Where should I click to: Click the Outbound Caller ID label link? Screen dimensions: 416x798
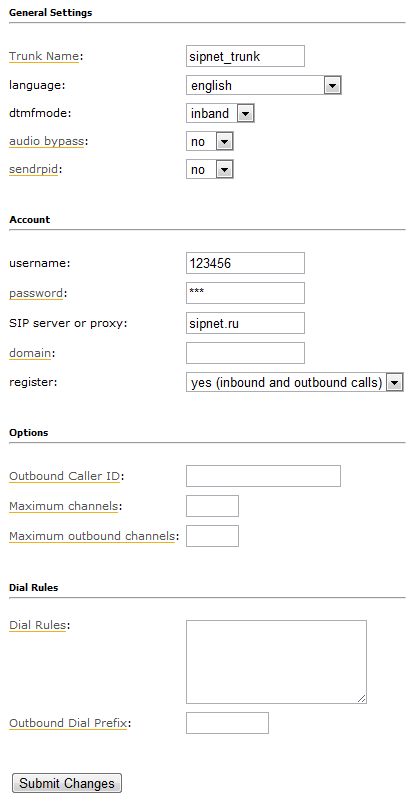(64, 476)
